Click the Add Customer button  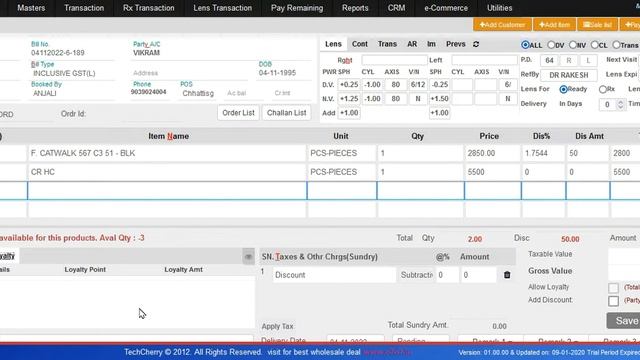[502, 25]
